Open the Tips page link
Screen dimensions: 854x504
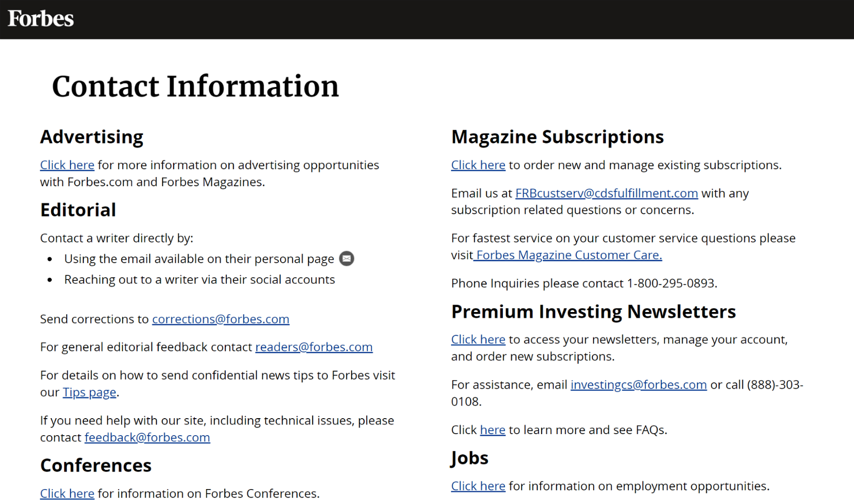(x=89, y=393)
